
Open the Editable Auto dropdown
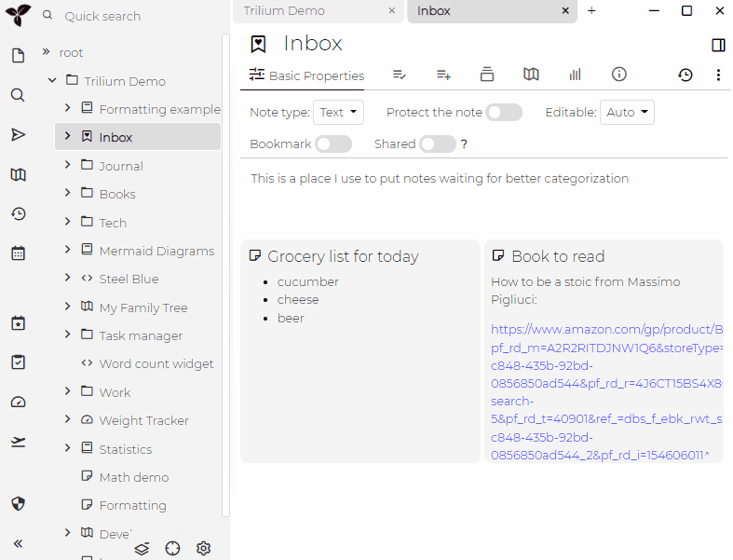[x=627, y=113]
